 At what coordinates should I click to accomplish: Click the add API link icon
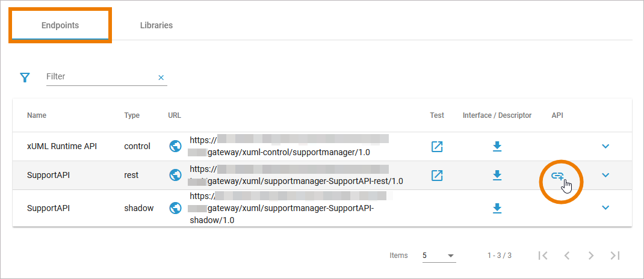tap(557, 176)
